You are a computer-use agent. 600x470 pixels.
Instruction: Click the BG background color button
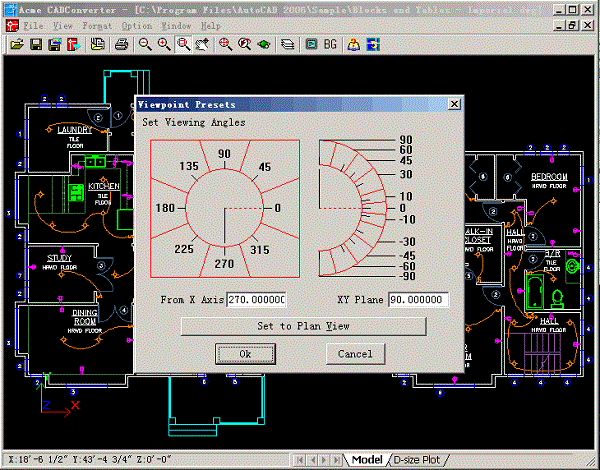[330, 45]
